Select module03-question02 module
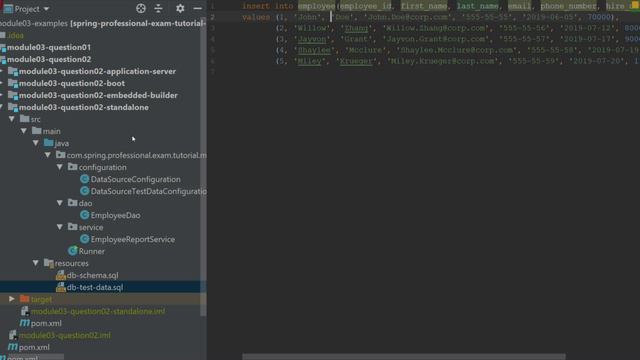This screenshot has height=360, width=640. click(49, 59)
